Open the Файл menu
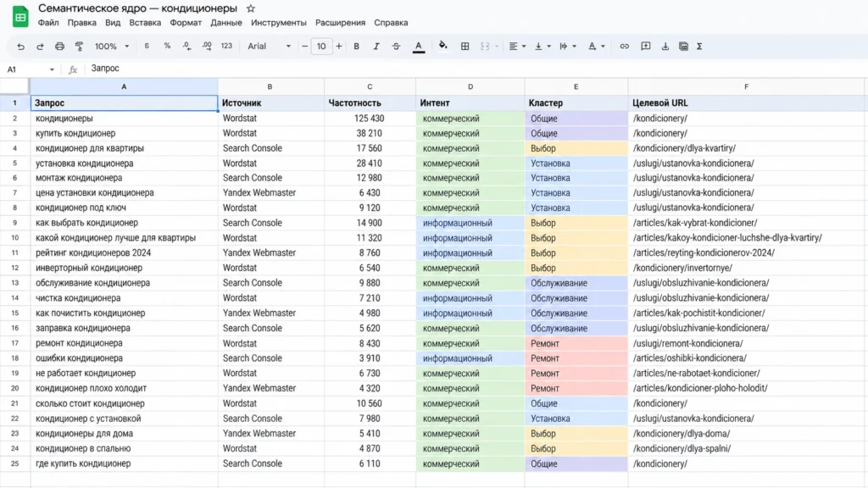Image resolution: width=868 pixels, height=488 pixels. click(48, 23)
